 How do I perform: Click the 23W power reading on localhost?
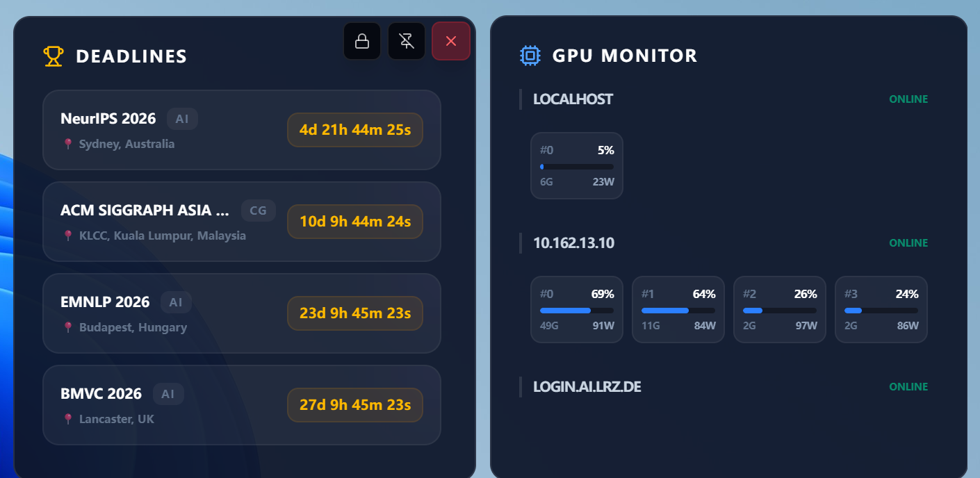[x=603, y=182]
